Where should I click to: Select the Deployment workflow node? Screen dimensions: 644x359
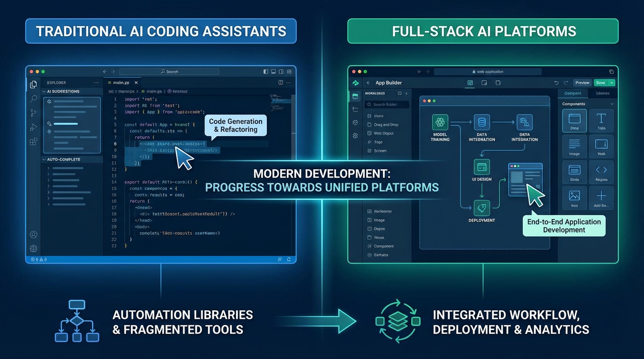pyautogui.click(x=481, y=208)
